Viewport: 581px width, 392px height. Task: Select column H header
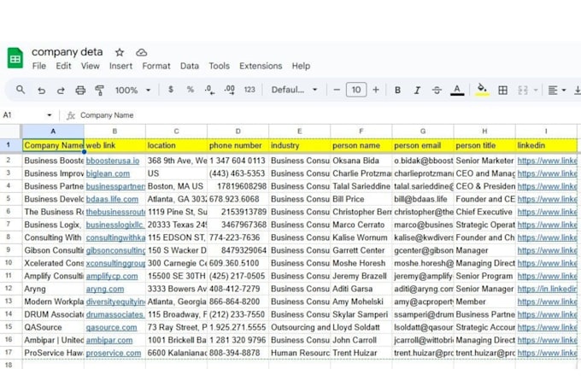pos(484,132)
